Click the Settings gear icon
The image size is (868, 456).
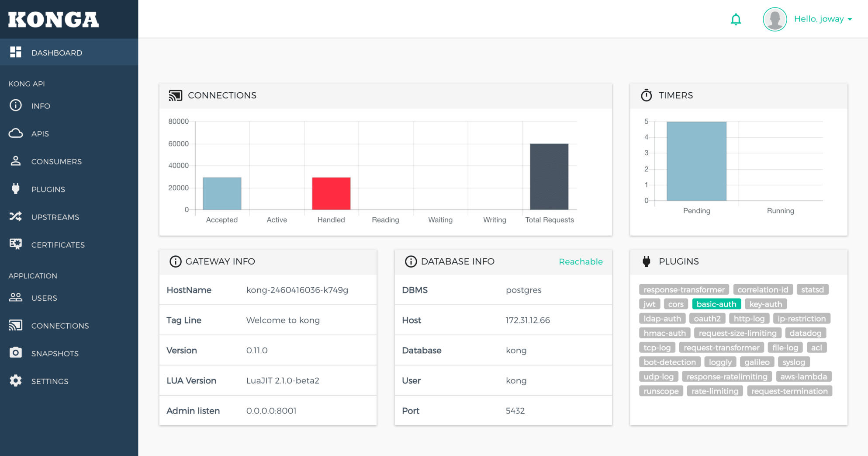(x=16, y=381)
